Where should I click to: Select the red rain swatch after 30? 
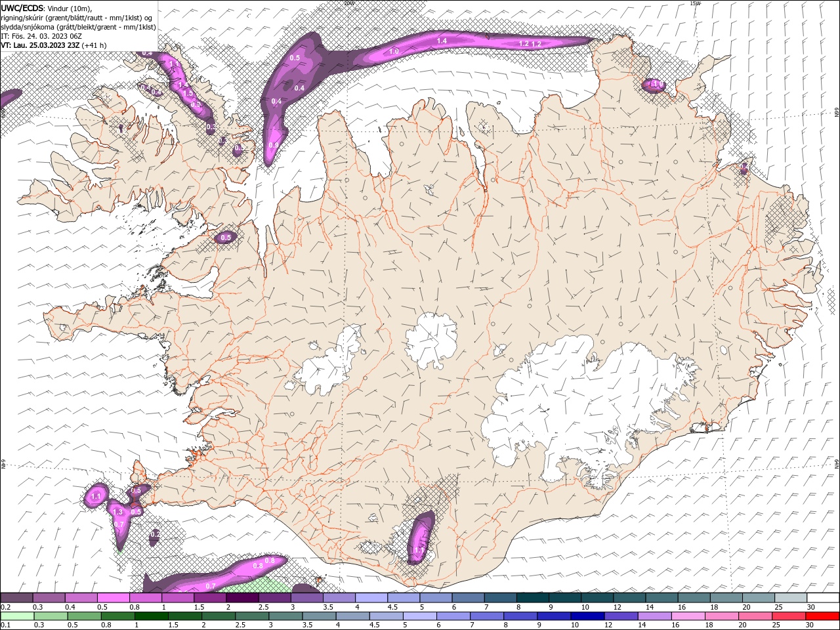823,616
